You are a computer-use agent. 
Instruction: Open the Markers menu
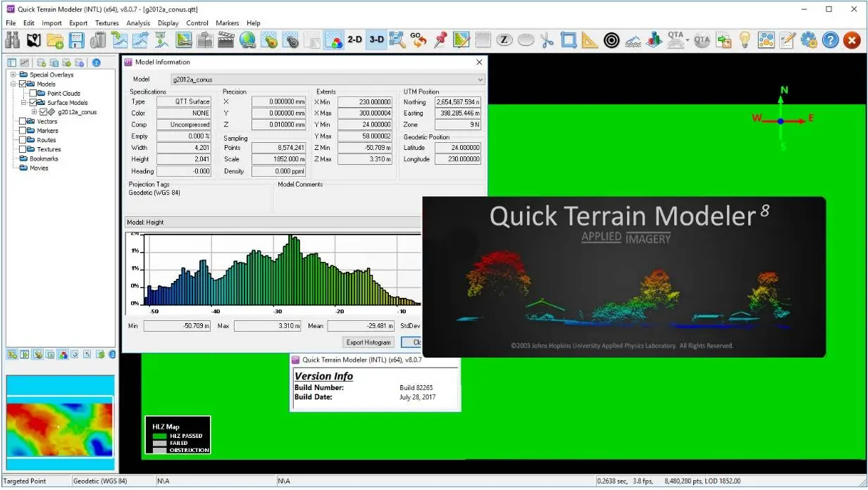click(x=227, y=23)
